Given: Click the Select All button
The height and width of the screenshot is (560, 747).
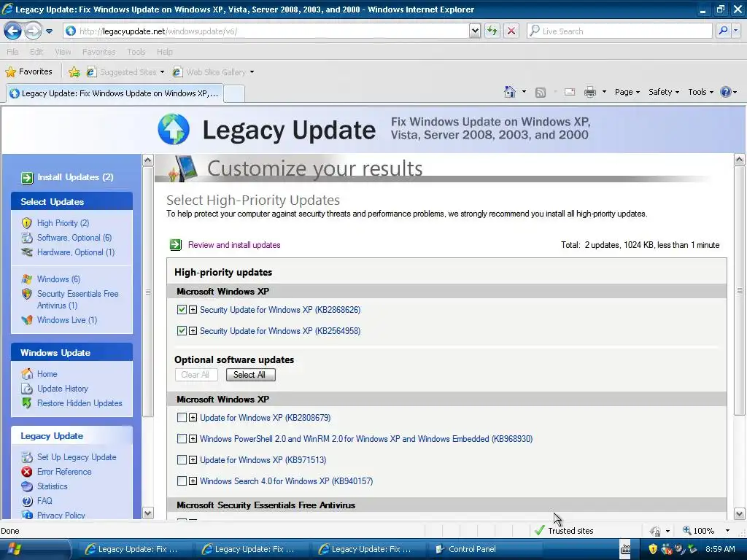Looking at the screenshot, I should pos(251,375).
